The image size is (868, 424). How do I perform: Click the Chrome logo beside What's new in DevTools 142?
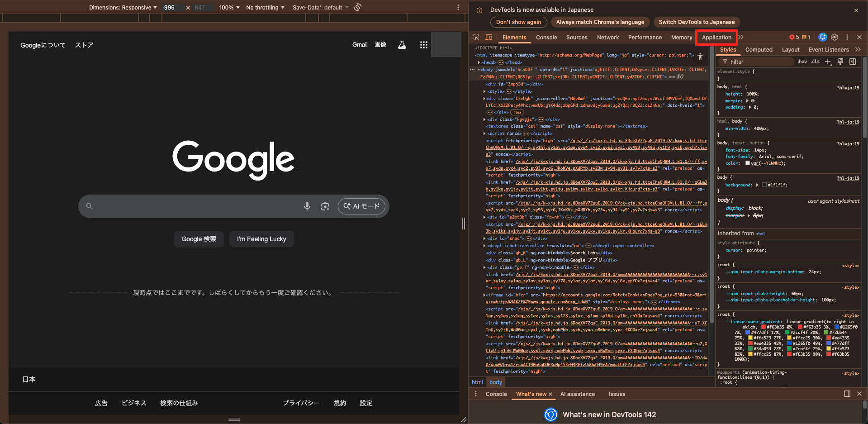(x=551, y=414)
